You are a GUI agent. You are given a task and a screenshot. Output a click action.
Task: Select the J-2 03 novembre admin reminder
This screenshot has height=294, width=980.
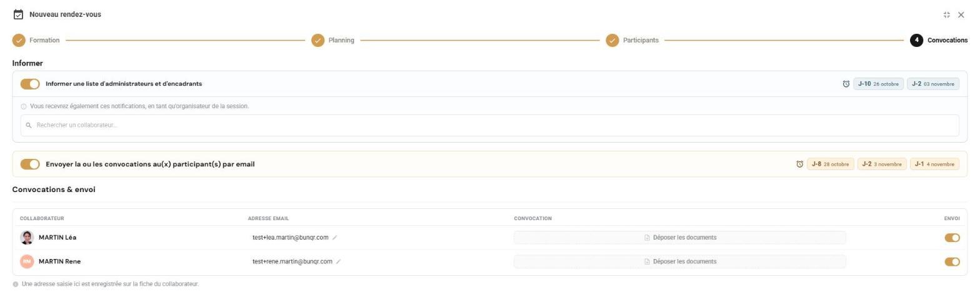pos(933,84)
